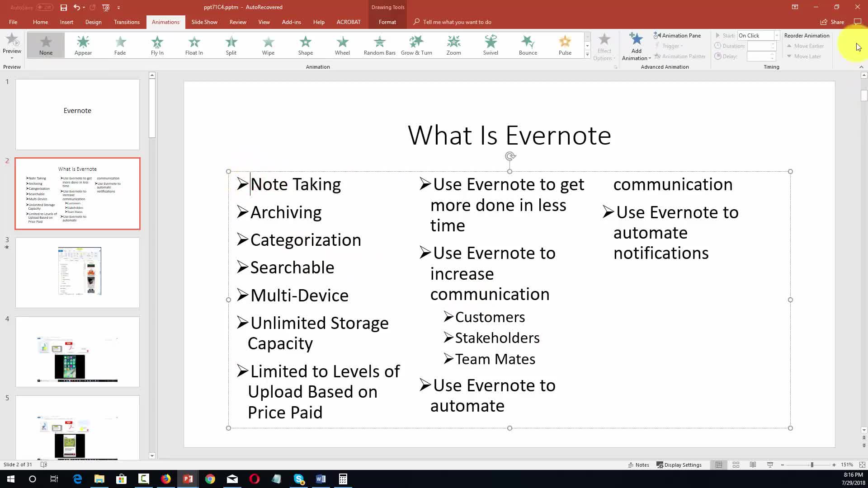Apply the Wheel animation effect

[342, 45]
